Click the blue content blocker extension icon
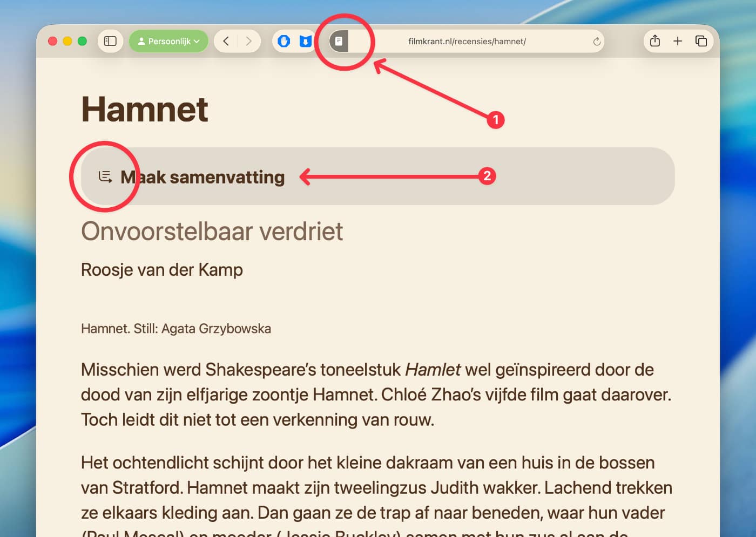The height and width of the screenshot is (537, 756). (283, 40)
